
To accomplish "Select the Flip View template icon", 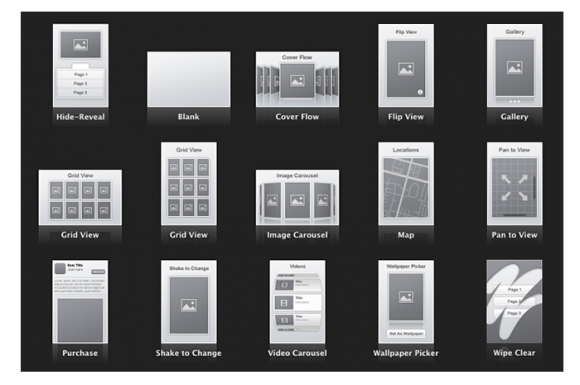I will [x=406, y=66].
